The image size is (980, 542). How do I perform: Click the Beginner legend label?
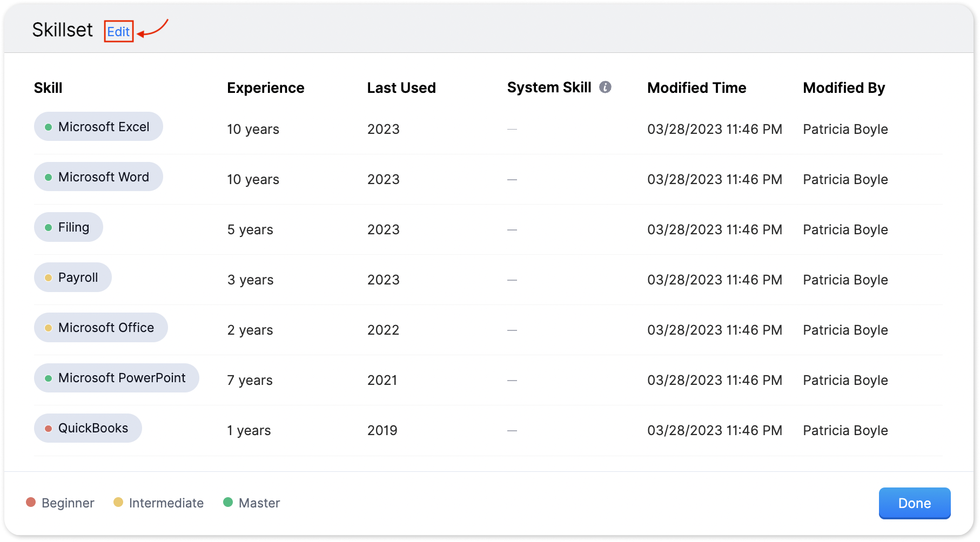click(x=68, y=503)
